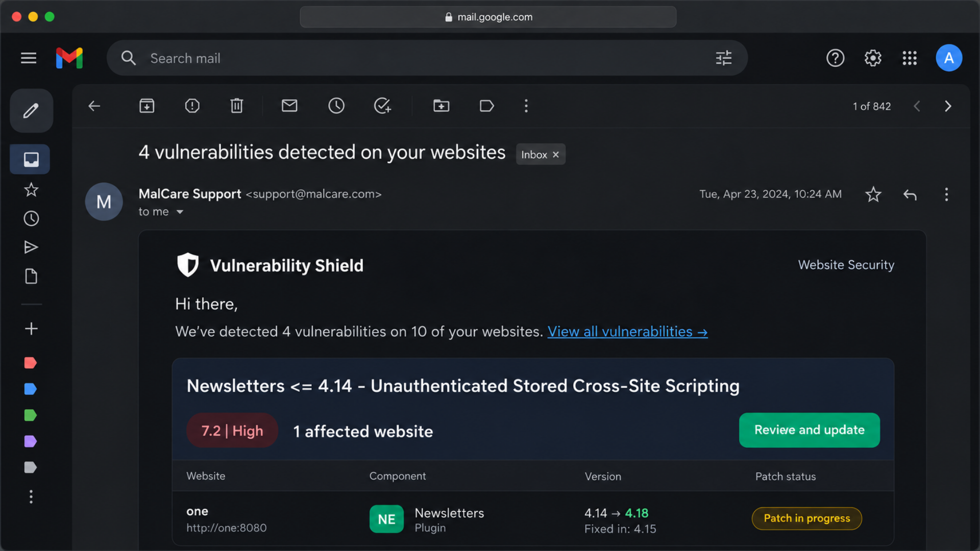
Task: Go to the next email (newer/older arrow right)
Action: pyautogui.click(x=948, y=106)
